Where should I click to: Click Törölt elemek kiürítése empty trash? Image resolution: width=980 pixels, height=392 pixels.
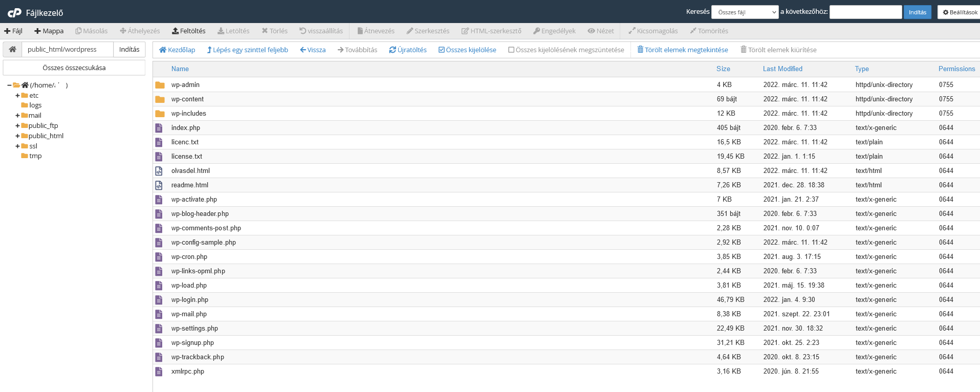[x=778, y=50]
